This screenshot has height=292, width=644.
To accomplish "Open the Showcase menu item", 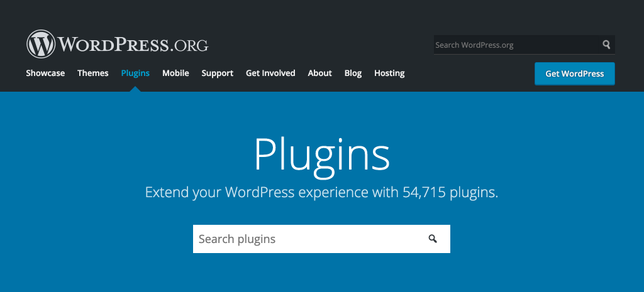I will (x=45, y=73).
